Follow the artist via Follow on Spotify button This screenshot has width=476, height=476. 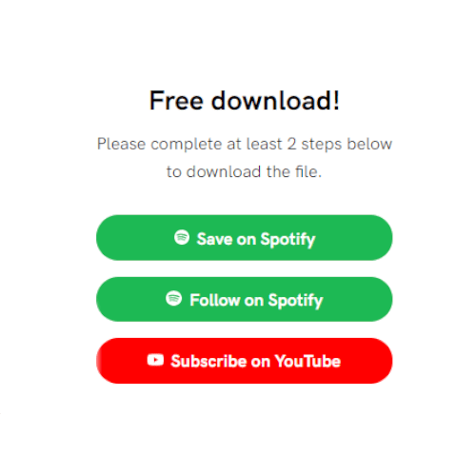coord(244,299)
